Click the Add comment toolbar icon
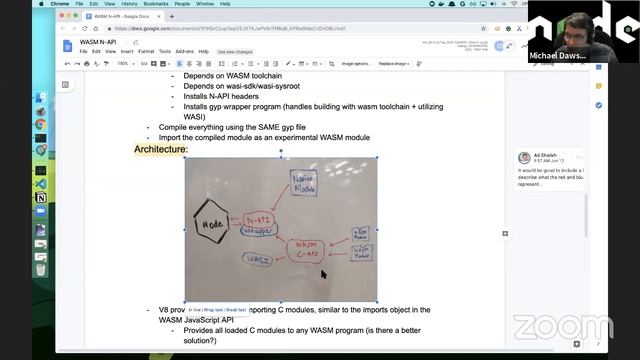Image resolution: width=640 pixels, height=360 pixels. click(153, 64)
